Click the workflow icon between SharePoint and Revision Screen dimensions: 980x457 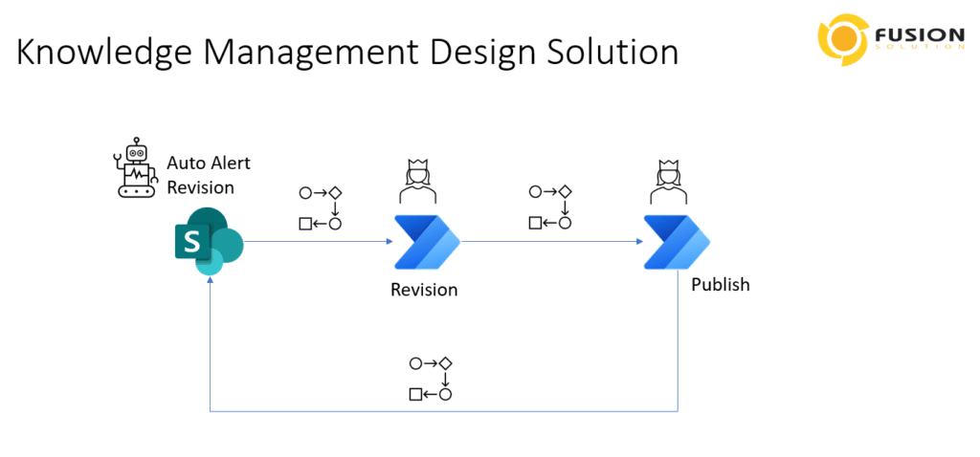coord(321,207)
